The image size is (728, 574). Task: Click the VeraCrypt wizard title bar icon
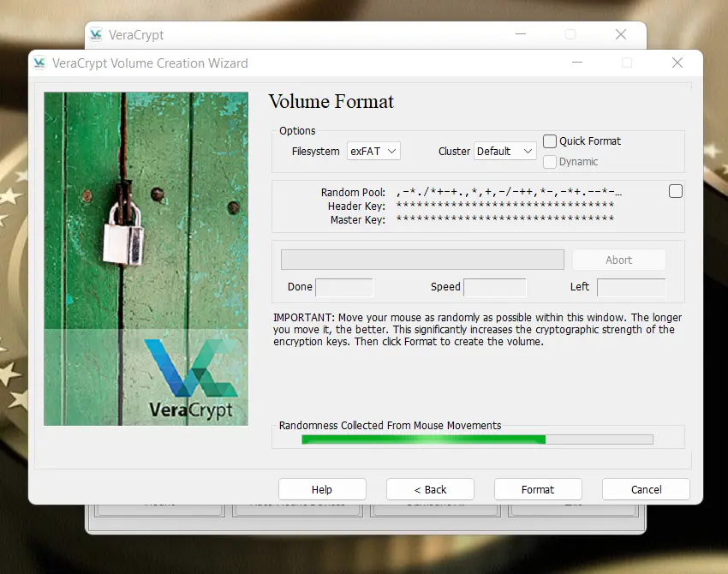pos(40,63)
